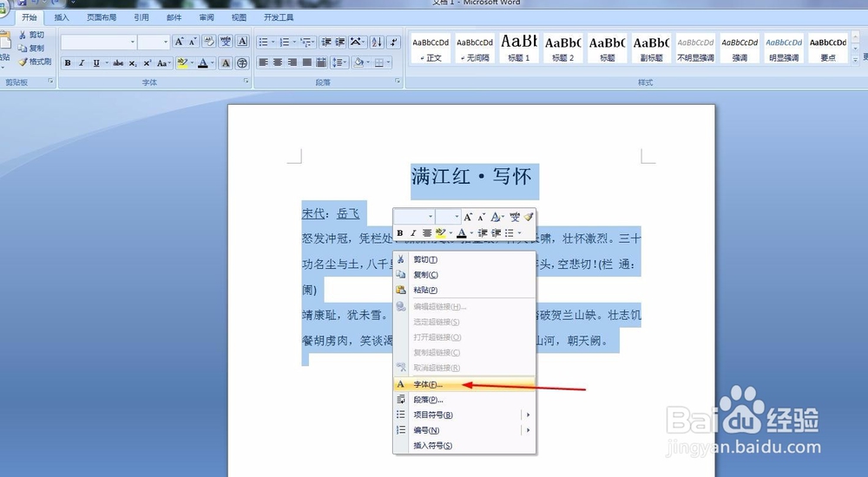Open the Font dialog box launcher
The image size is (868, 477).
point(247,82)
